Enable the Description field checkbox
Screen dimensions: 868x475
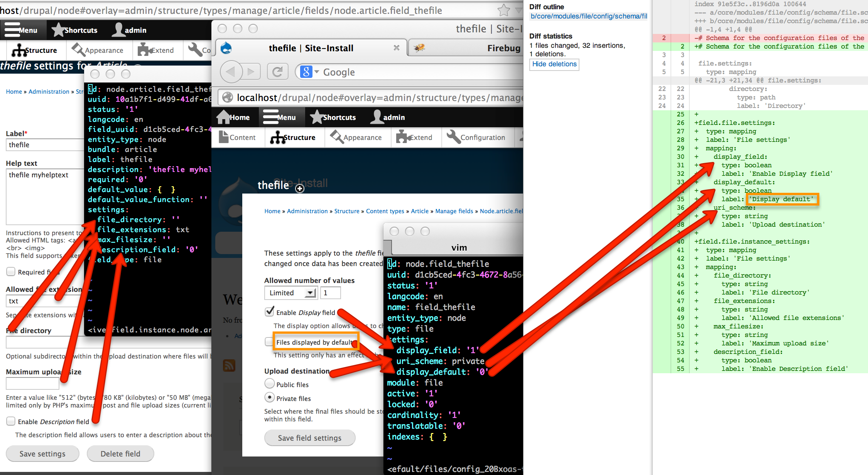click(x=11, y=421)
